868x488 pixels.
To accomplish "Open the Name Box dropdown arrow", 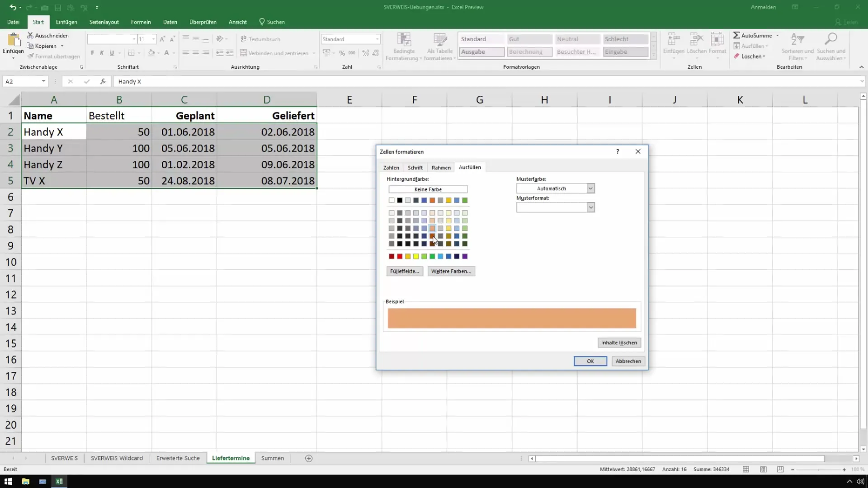I will click(x=43, y=81).
